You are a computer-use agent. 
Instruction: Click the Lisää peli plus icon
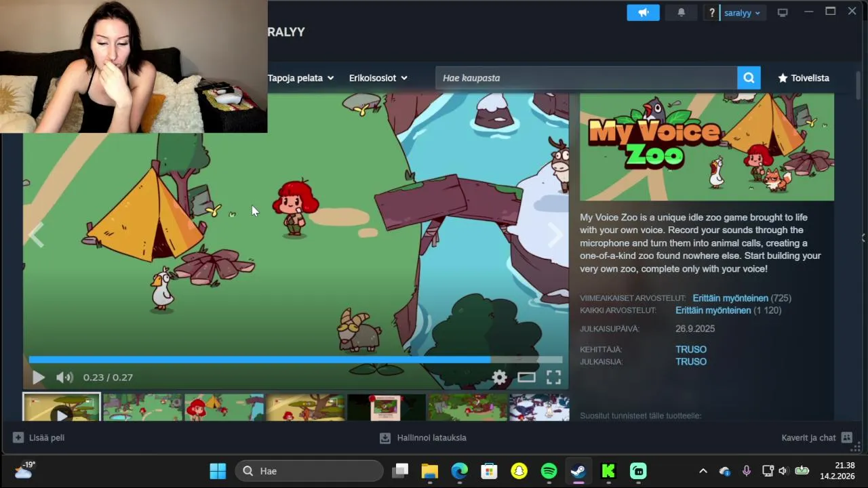18,438
